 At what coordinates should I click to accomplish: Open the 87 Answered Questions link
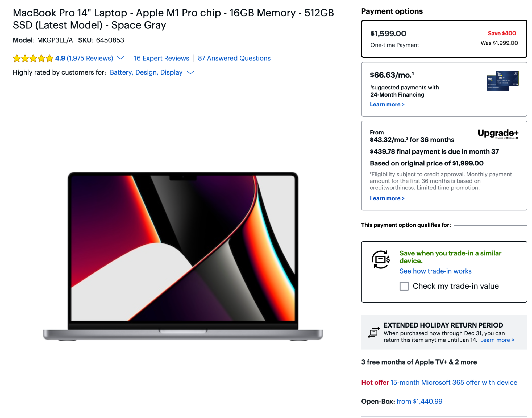tap(234, 58)
